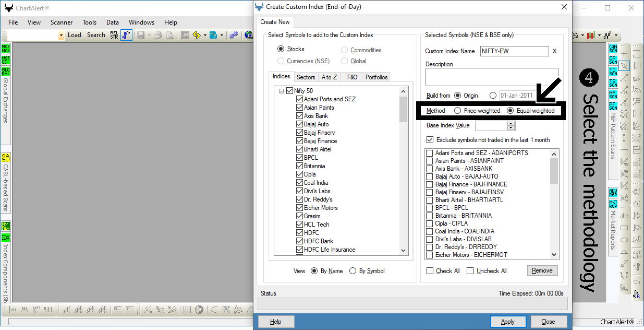The width and height of the screenshot is (644, 330).
Task: Click the CAN SCN candlestick scan icon
Action: click(x=613, y=49)
